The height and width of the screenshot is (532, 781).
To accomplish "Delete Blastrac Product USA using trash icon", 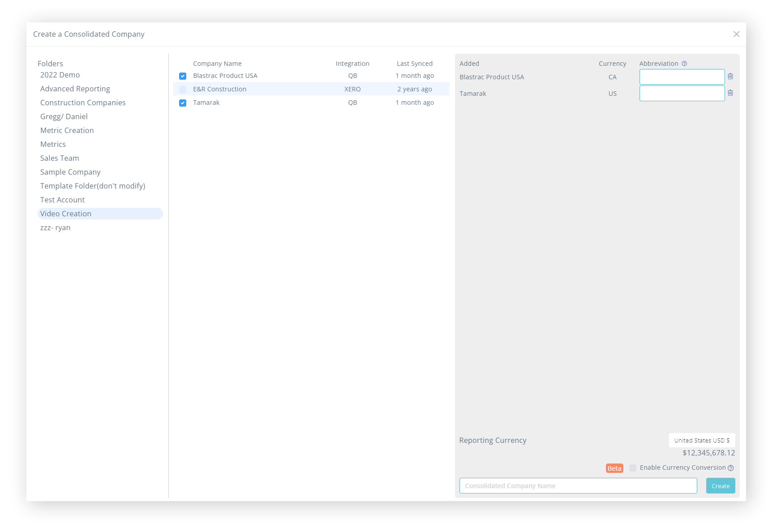I will click(x=730, y=77).
